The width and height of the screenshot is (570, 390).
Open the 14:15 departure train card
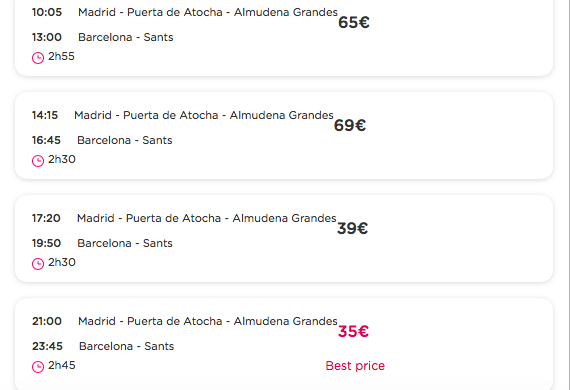tap(284, 136)
